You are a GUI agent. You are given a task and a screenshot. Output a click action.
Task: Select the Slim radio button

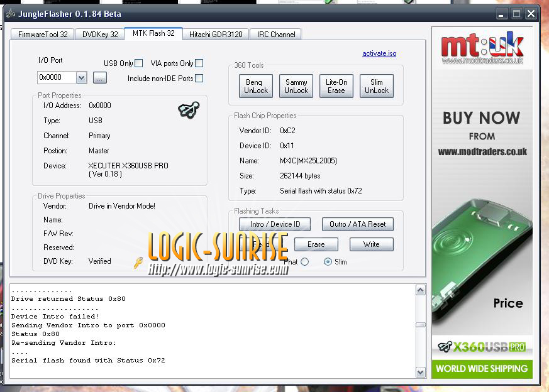(328, 261)
